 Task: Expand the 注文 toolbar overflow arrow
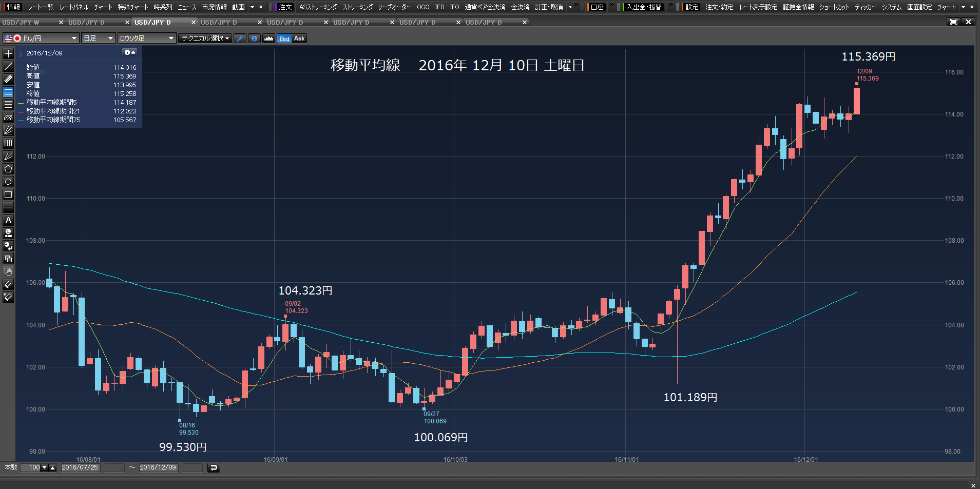tap(570, 7)
